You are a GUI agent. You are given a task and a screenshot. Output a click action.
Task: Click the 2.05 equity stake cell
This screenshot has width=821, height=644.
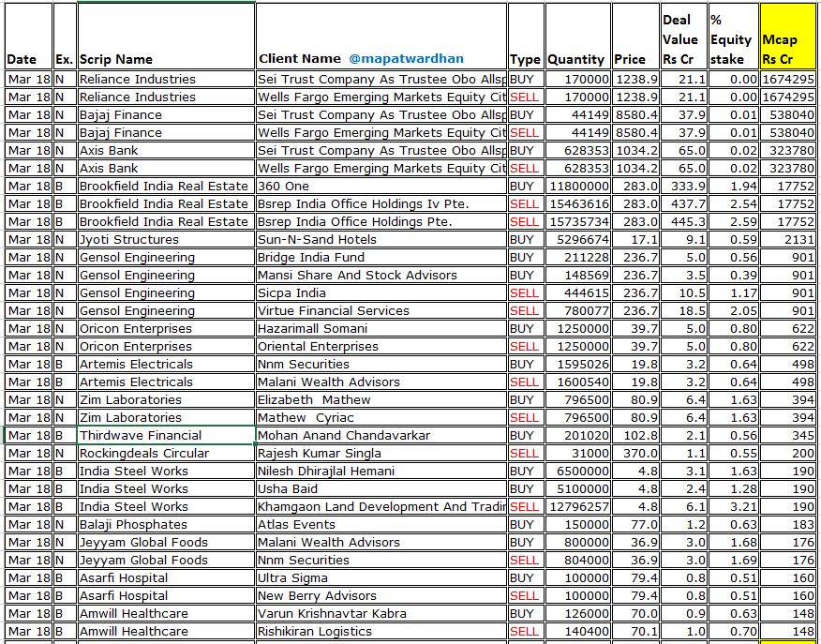point(733,311)
